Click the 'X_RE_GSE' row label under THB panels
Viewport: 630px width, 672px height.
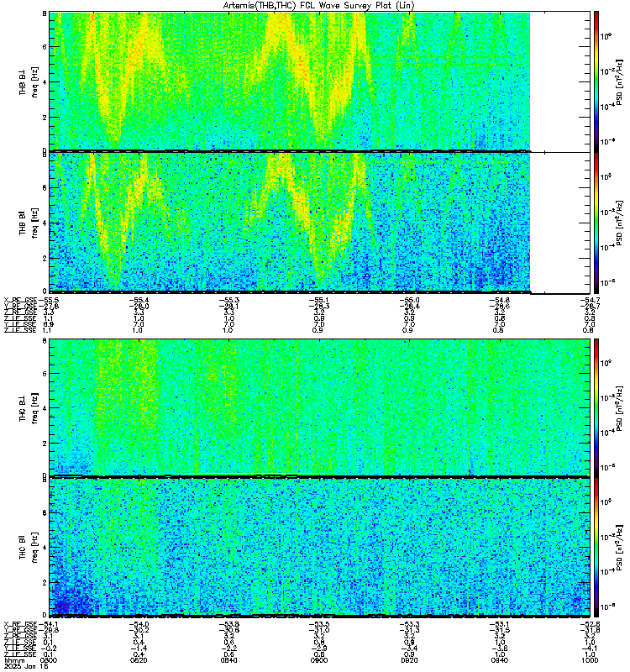pyautogui.click(x=20, y=300)
